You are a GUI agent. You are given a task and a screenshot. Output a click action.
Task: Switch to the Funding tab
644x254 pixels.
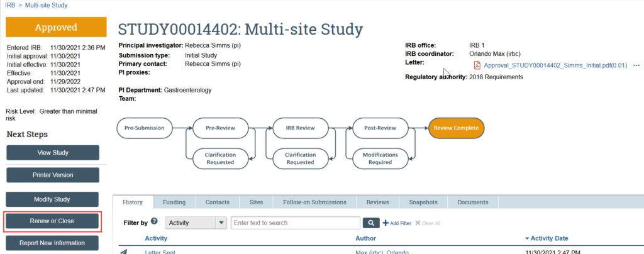click(x=174, y=202)
